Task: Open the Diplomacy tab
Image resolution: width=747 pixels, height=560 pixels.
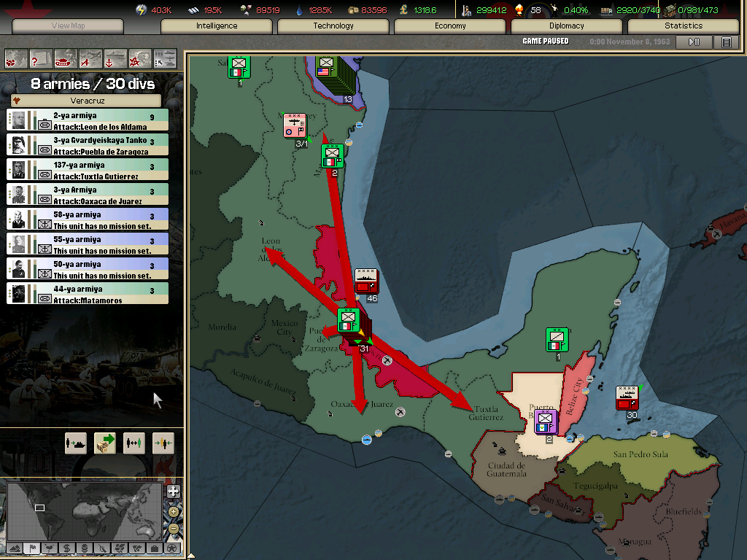Action: (x=567, y=26)
